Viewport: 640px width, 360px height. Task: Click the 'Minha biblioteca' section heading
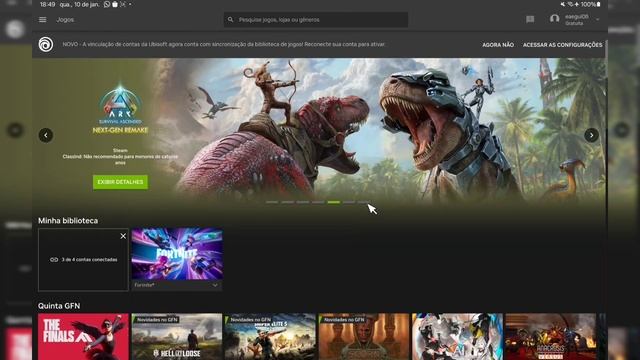pos(68,221)
